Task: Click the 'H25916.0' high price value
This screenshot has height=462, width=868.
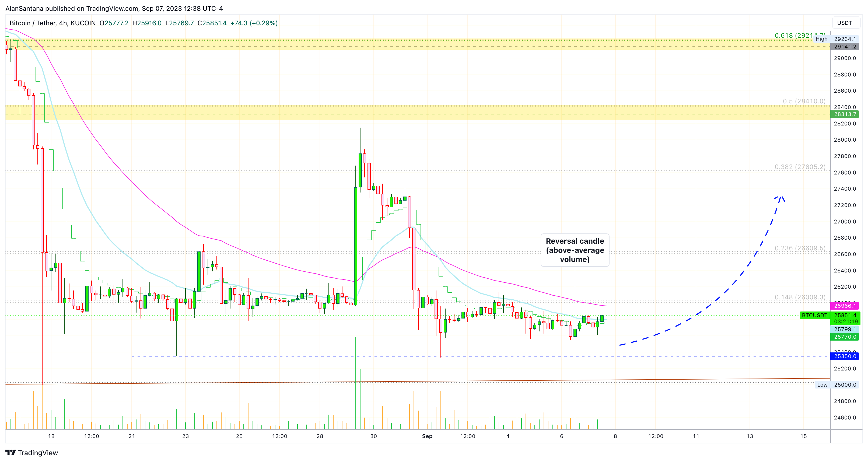Action: tap(147, 23)
